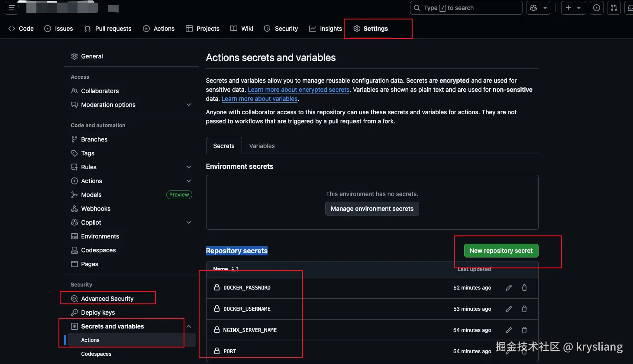Open Learn more about encrypted secrets link
Viewport: 633px width, 364px height.
298,90
